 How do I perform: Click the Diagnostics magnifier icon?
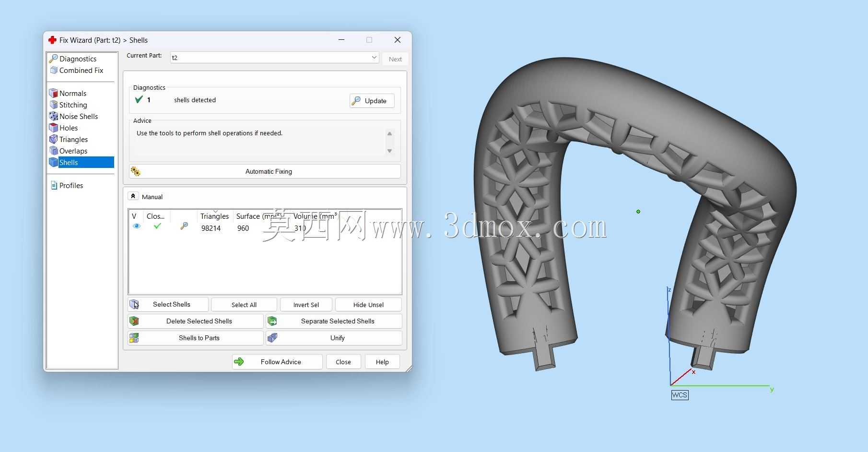[54, 59]
